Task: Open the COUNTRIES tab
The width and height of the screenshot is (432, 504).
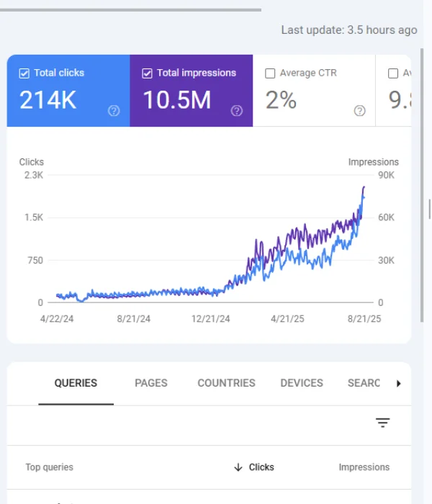Action: tap(226, 383)
